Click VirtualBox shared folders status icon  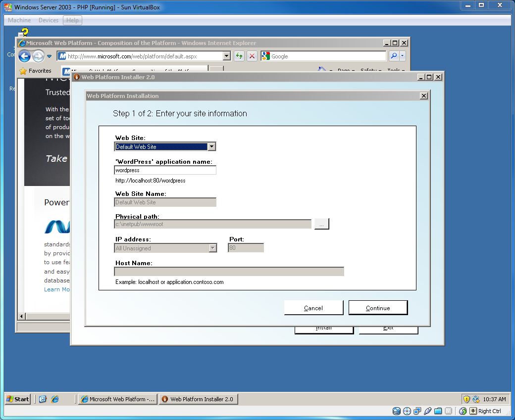438,411
